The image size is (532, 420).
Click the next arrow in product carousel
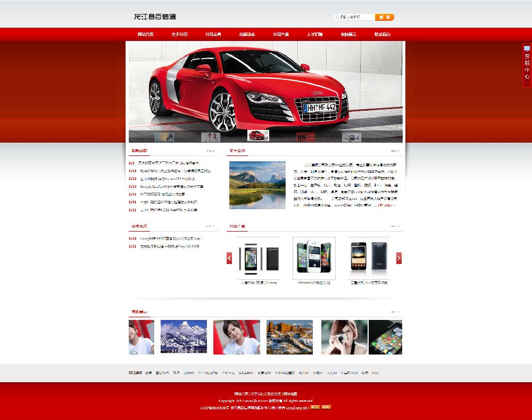click(x=399, y=258)
